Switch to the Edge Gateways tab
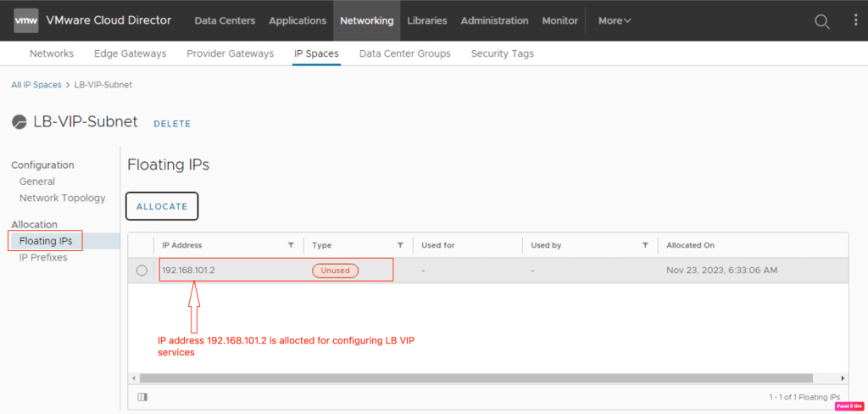 click(x=130, y=53)
